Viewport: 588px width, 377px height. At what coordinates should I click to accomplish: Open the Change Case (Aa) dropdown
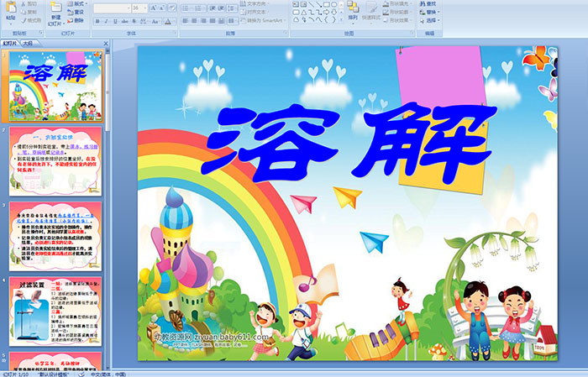[155, 21]
